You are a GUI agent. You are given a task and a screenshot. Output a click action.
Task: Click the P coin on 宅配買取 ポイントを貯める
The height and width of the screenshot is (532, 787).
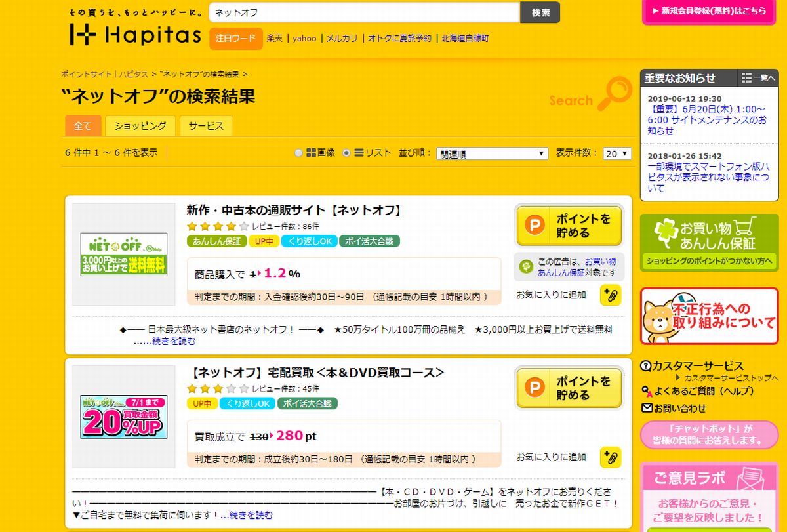pyautogui.click(x=535, y=388)
